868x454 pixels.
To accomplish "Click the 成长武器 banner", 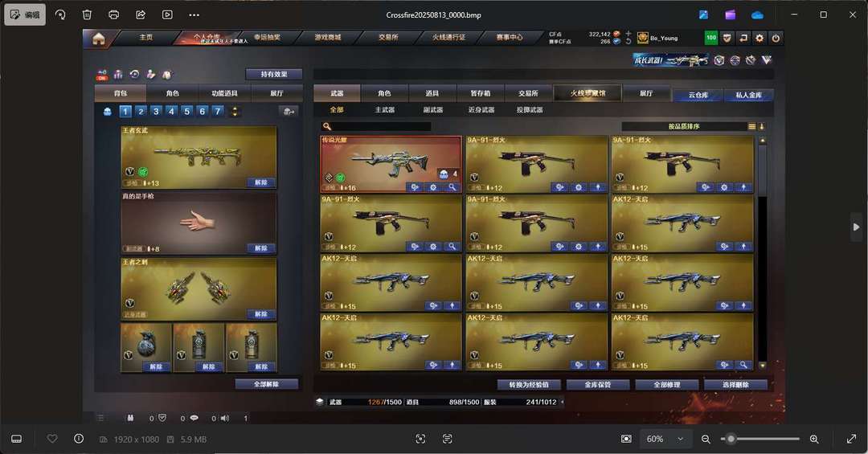I will coord(670,60).
